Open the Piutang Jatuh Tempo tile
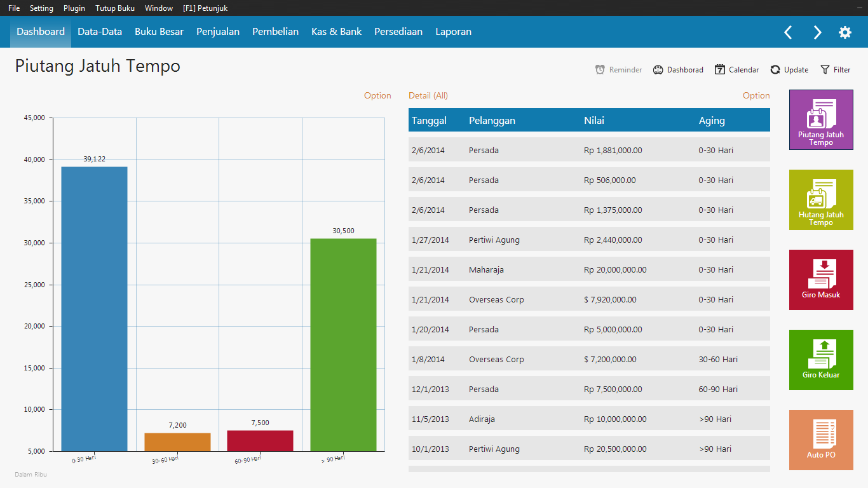The image size is (868, 488). [821, 119]
